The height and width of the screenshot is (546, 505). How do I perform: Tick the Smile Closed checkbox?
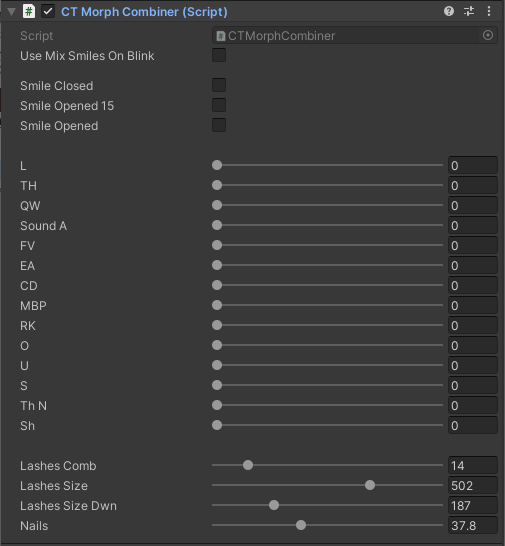coord(219,85)
